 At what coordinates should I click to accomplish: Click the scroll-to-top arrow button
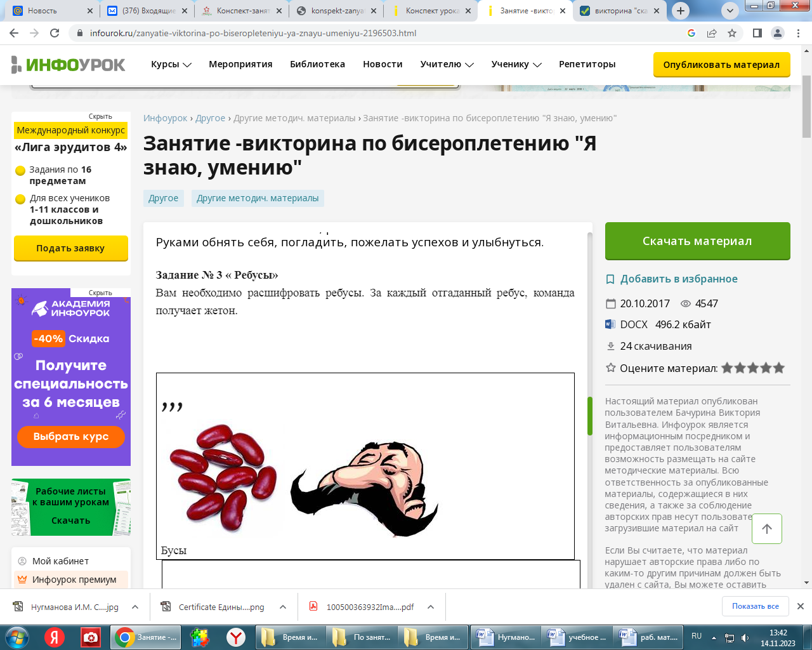766,529
